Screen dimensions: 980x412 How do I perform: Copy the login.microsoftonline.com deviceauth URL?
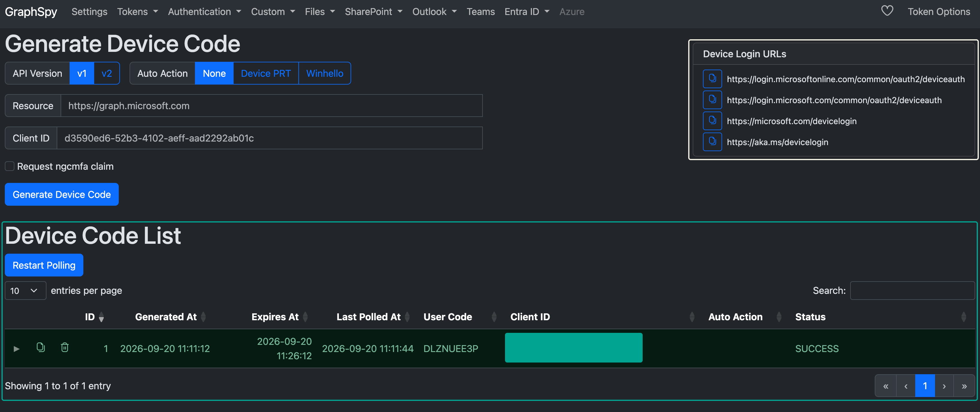point(712,79)
